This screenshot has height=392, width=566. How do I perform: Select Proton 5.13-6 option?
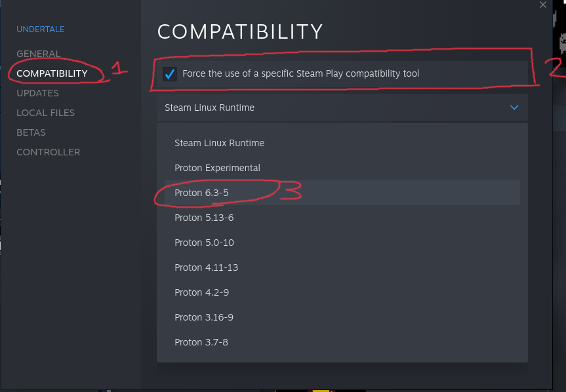click(x=204, y=218)
